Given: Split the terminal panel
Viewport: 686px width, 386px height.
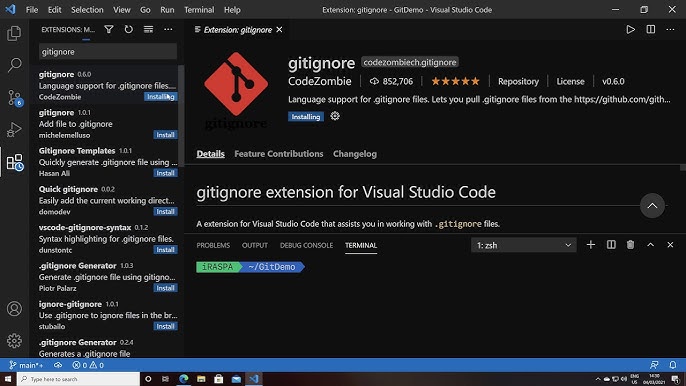Looking at the screenshot, I should (611, 245).
